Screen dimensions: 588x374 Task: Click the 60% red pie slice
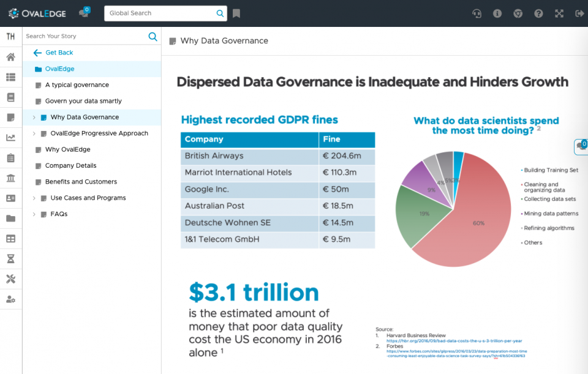[479, 223]
